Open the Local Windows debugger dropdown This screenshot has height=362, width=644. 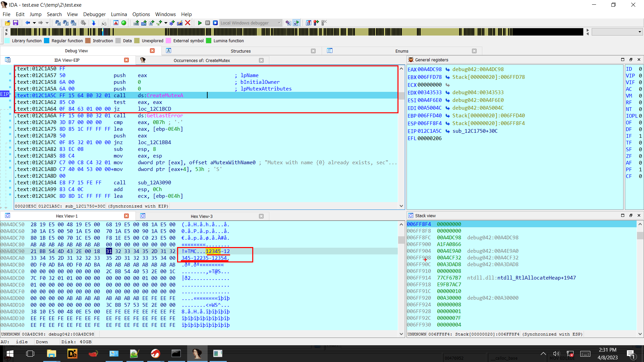(279, 23)
